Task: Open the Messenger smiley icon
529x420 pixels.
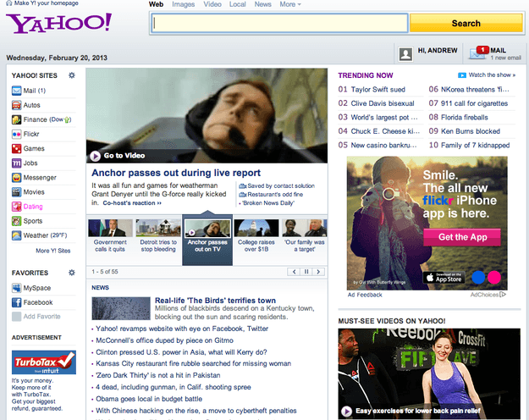Action: pos(17,178)
